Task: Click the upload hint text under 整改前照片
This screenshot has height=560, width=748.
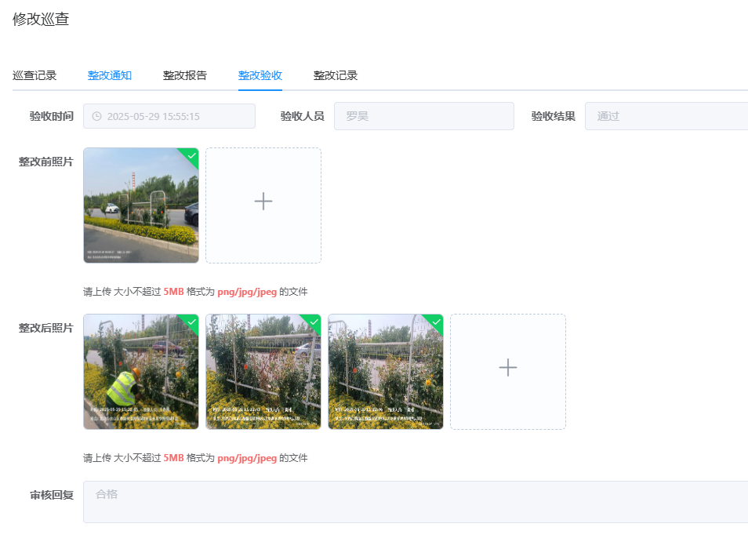Action: [195, 292]
